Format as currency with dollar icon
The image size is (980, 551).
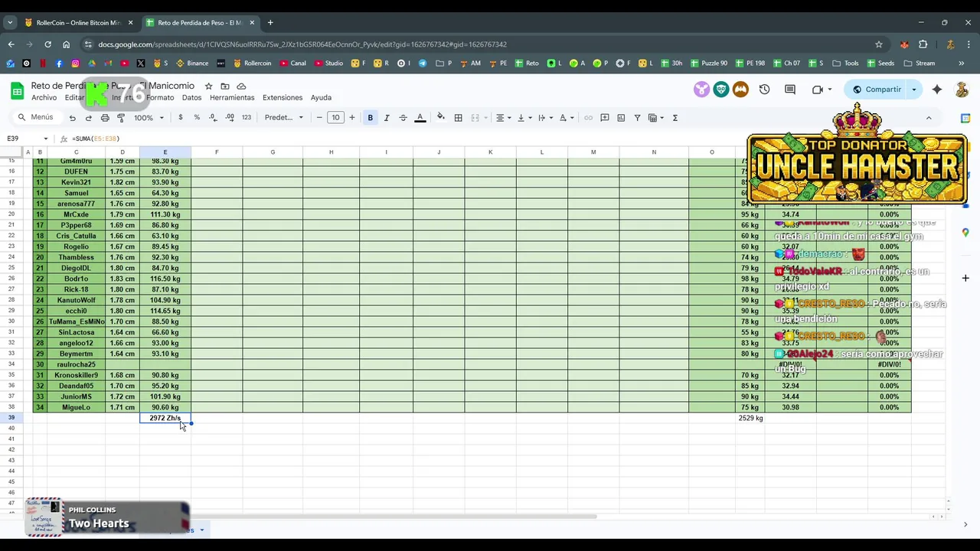[181, 118]
